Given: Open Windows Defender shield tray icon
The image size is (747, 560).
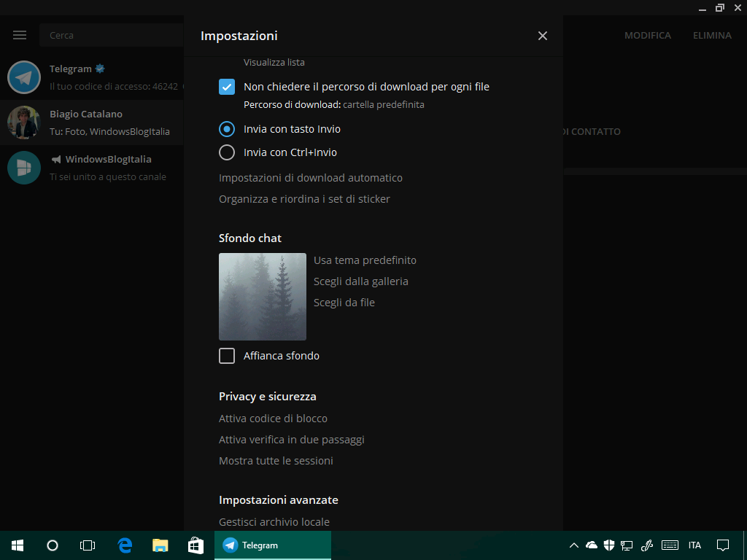Looking at the screenshot, I should pyautogui.click(x=609, y=545).
